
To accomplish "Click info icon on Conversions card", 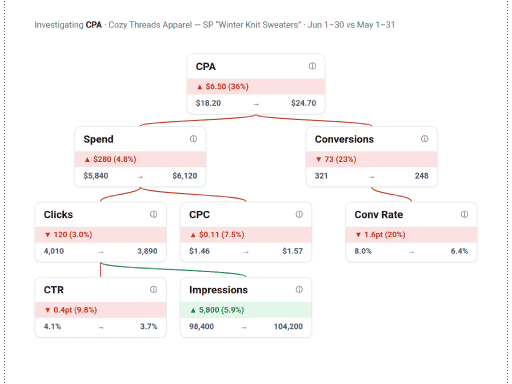I will (424, 139).
